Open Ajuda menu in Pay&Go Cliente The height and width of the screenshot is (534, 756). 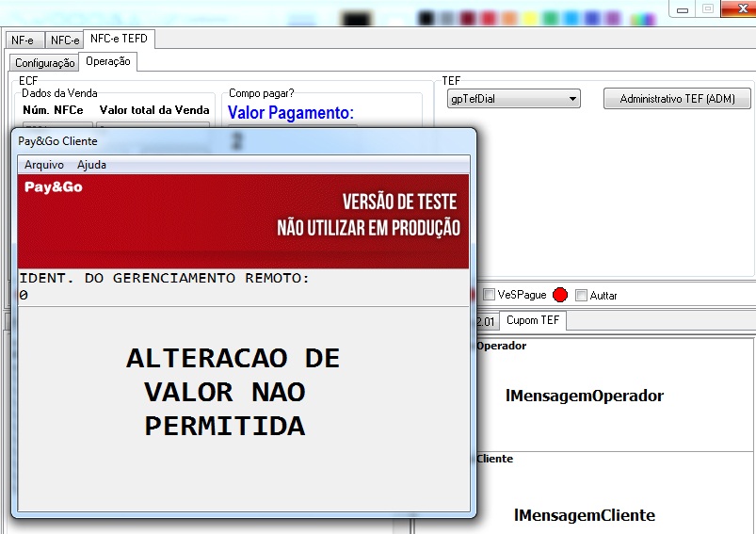(x=91, y=165)
